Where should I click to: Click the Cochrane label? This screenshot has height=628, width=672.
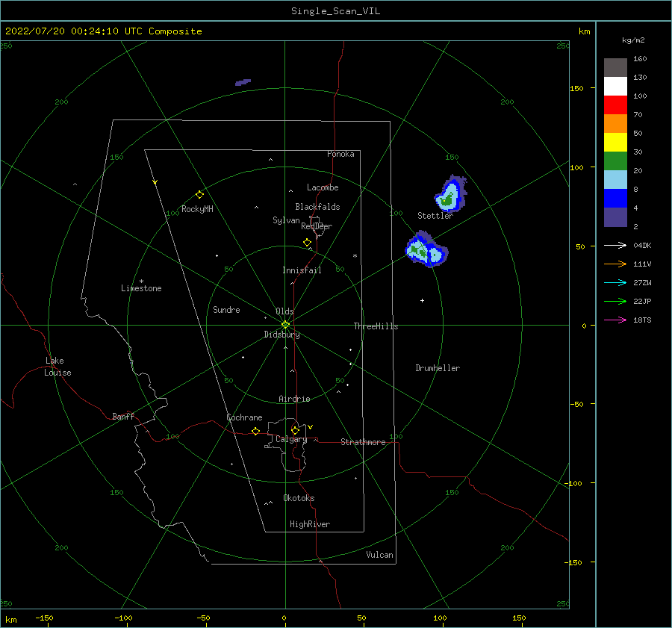pyautogui.click(x=244, y=417)
